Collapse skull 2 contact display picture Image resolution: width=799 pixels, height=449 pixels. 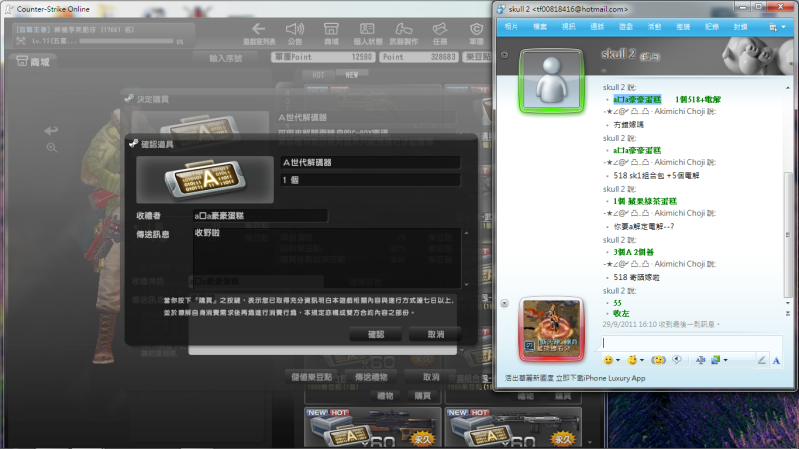(x=504, y=55)
